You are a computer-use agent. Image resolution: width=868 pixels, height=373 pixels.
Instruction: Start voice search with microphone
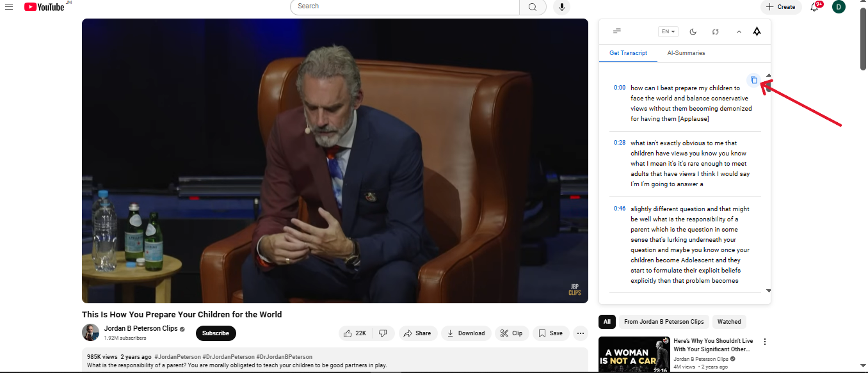[x=562, y=6]
